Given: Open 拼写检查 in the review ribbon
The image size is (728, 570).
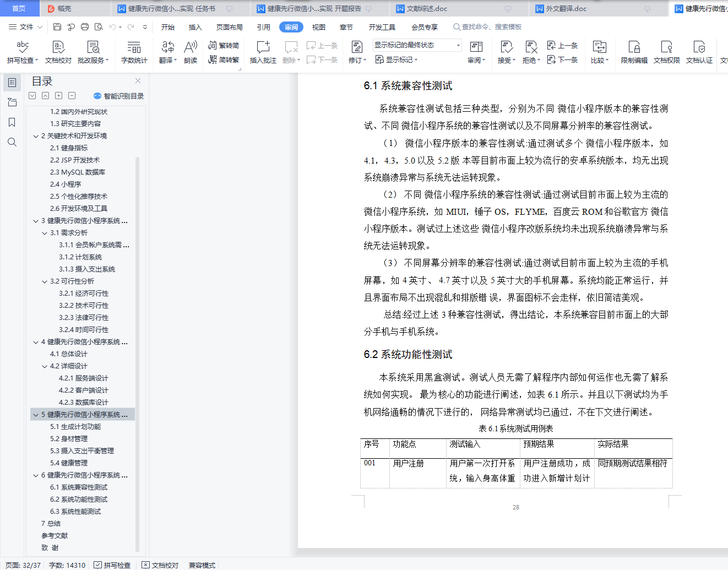Looking at the screenshot, I should (22, 52).
